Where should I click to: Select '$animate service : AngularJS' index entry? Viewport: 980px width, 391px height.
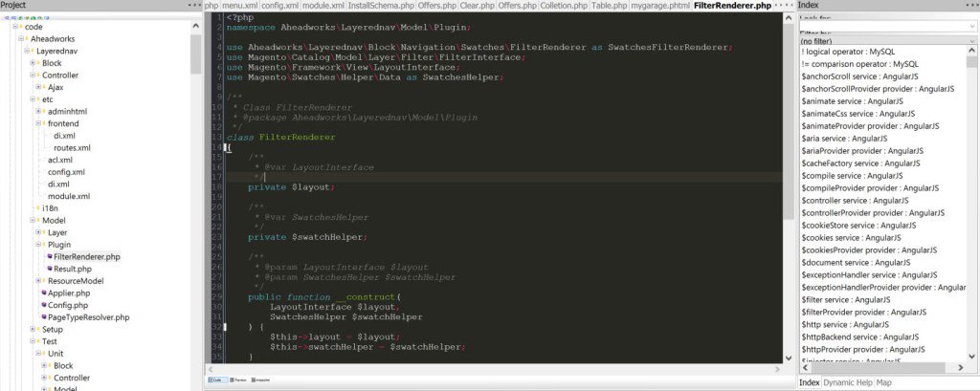pyautogui.click(x=853, y=101)
